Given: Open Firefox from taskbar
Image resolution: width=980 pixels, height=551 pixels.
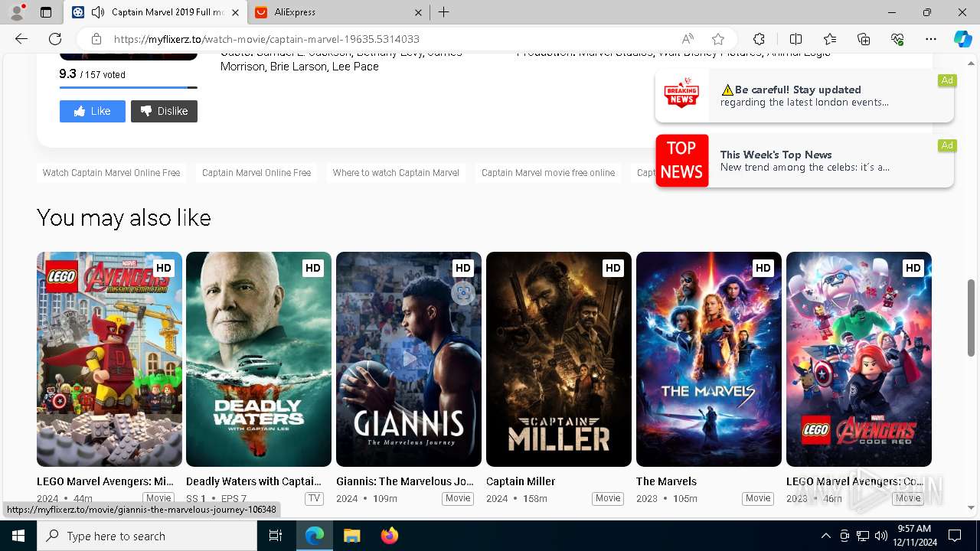Looking at the screenshot, I should point(389,536).
